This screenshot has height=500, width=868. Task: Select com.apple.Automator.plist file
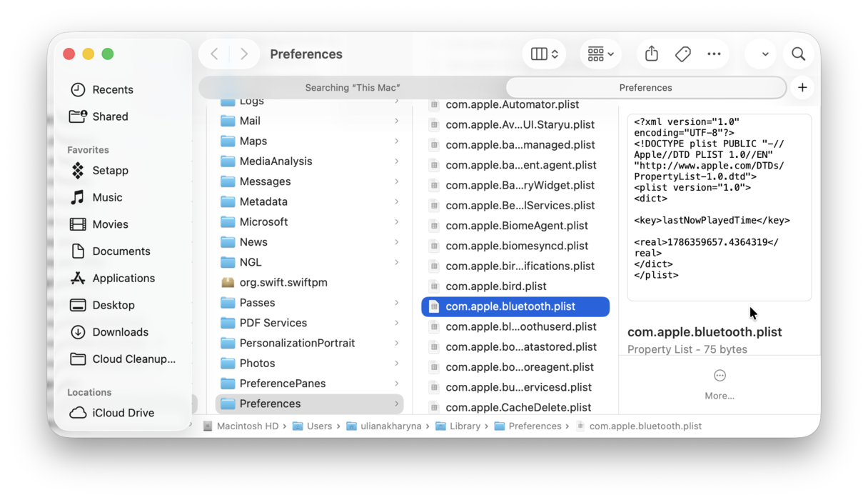[x=515, y=104]
